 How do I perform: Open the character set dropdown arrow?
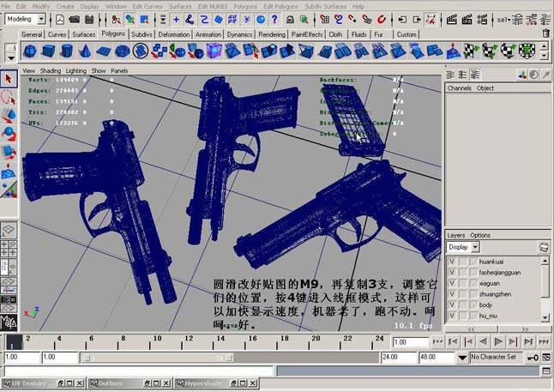pos(462,358)
